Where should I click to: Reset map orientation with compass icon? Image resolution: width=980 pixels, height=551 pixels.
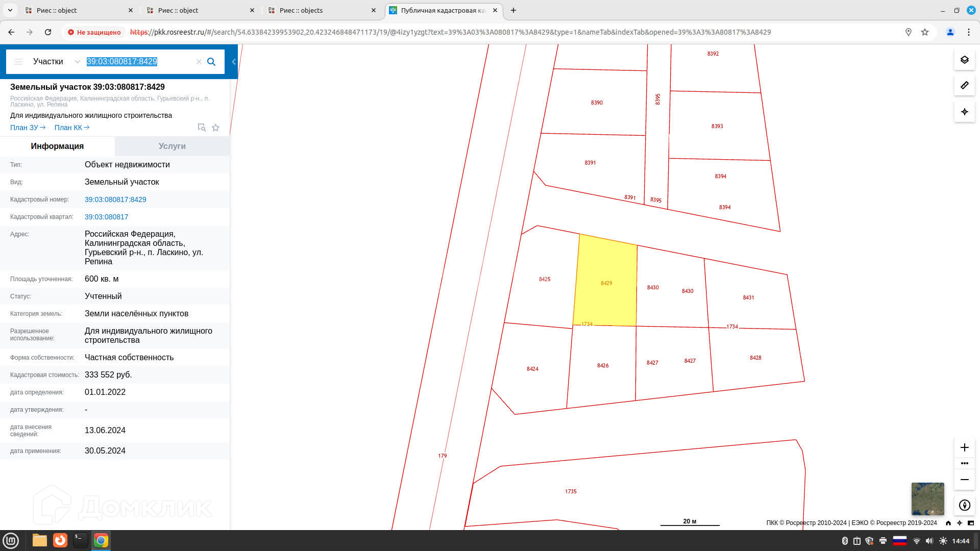964,505
